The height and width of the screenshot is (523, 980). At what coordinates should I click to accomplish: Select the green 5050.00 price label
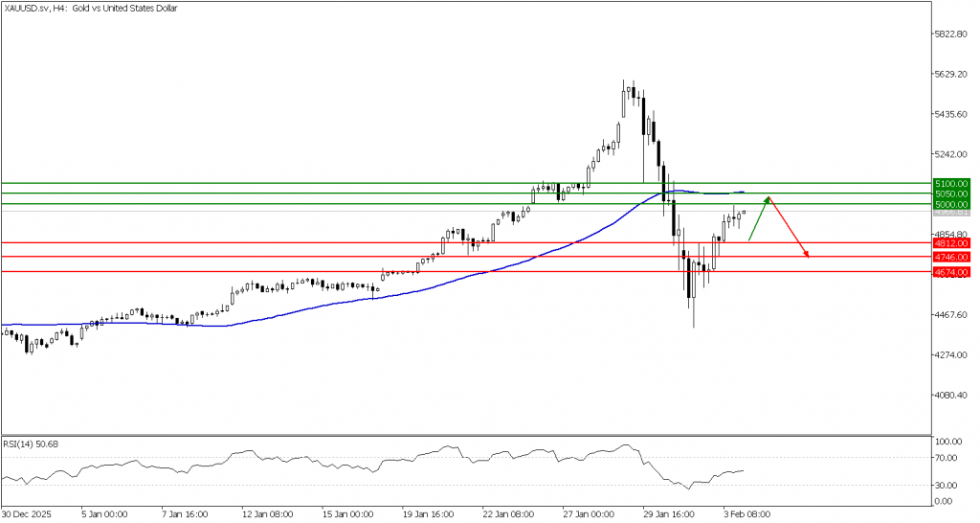coord(952,193)
